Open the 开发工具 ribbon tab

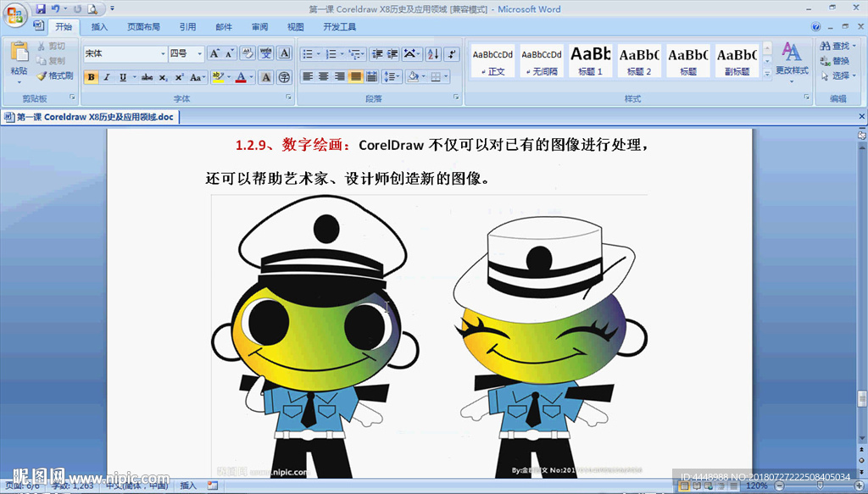coord(339,26)
